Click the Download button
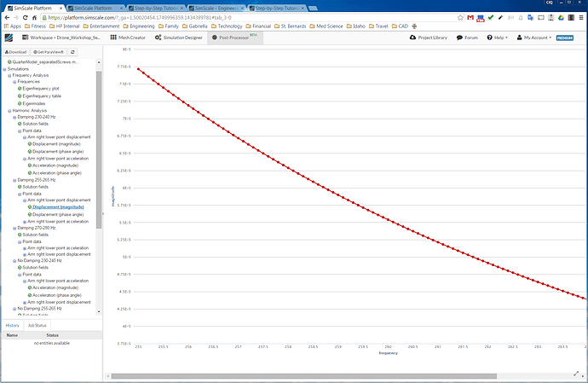Viewport: 588px width, 383px height. point(15,52)
